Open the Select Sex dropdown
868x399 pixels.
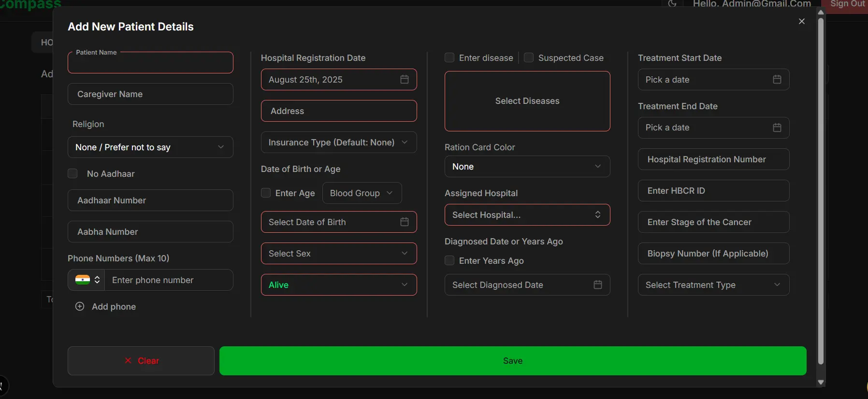[339, 253]
